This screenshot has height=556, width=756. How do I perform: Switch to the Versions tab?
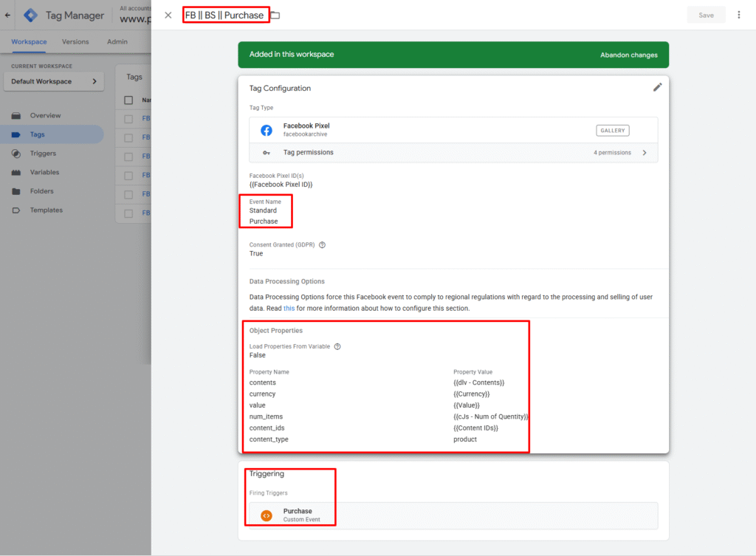click(75, 42)
